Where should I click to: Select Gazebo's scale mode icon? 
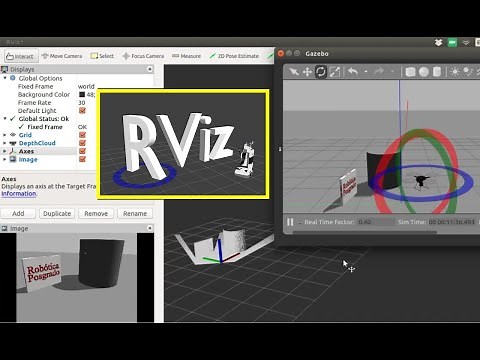[x=335, y=72]
